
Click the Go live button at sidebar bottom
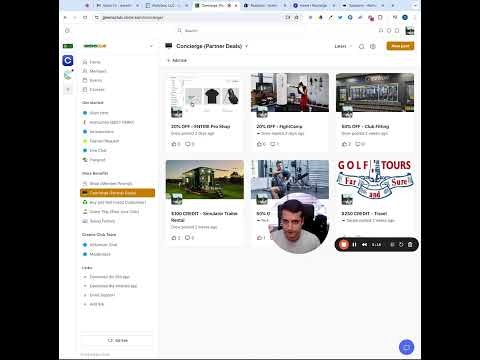(x=117, y=340)
